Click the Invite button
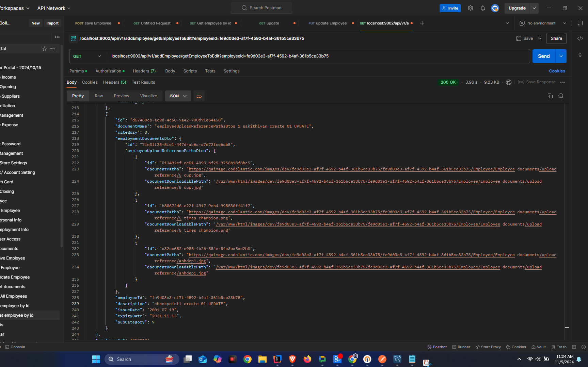Screen dimensions: 588x367 (x=450, y=8)
